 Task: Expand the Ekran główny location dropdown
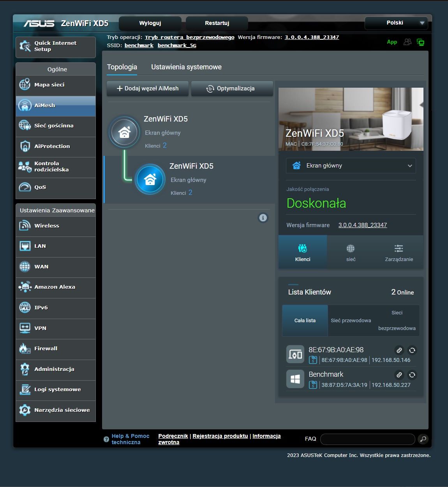[351, 166]
